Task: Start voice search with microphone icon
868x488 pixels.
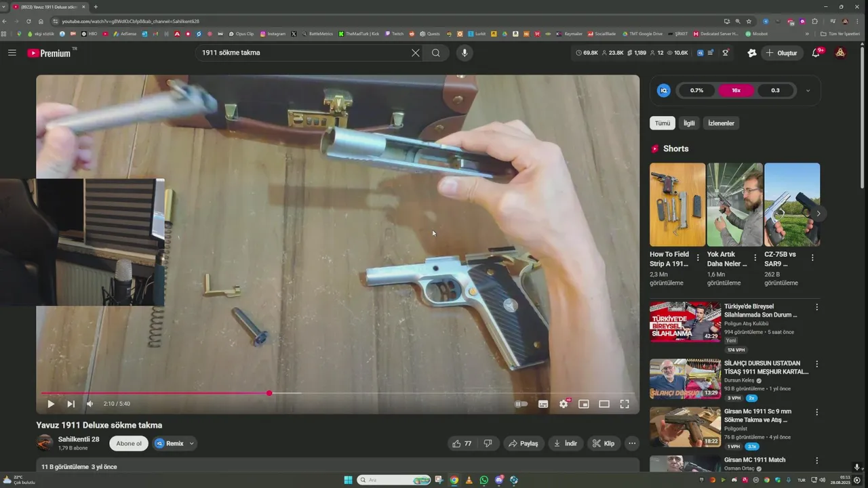Action: (465, 53)
